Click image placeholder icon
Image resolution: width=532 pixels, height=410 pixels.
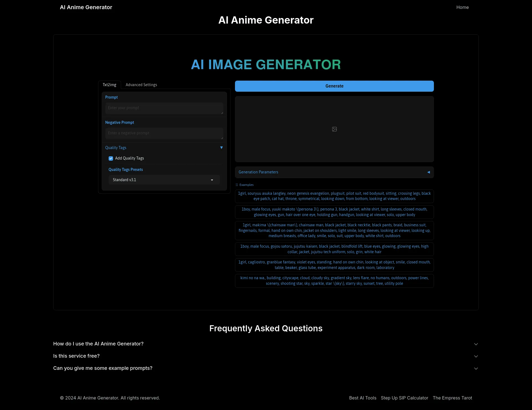[335, 129]
